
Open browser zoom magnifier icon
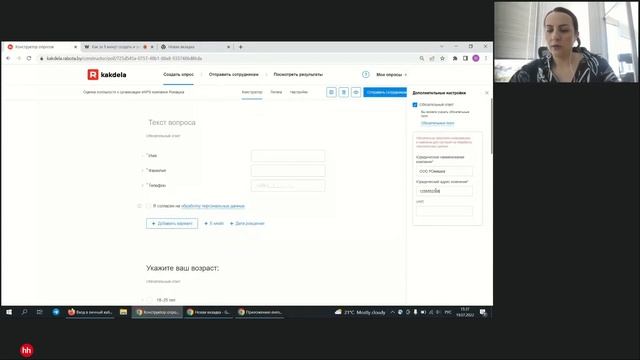[x=422, y=58]
